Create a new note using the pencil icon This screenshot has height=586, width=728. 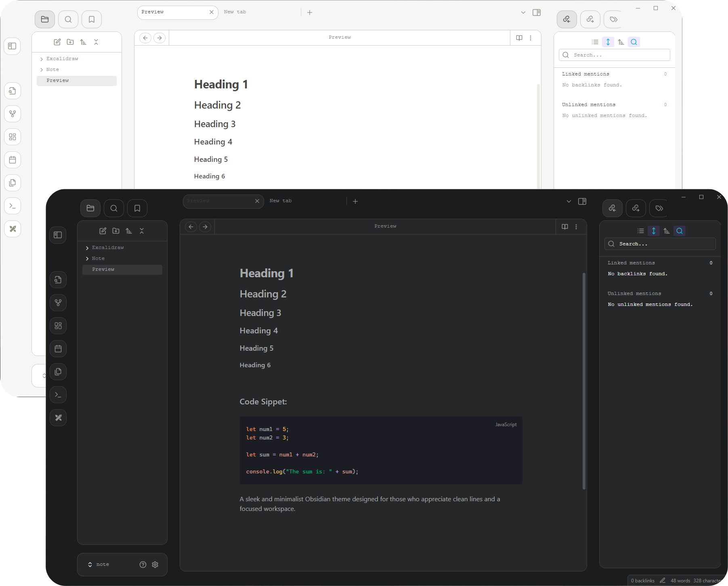(103, 230)
